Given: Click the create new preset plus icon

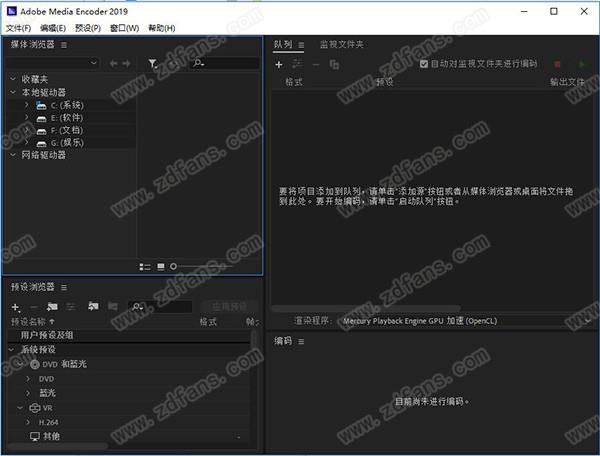Looking at the screenshot, I should pyautogui.click(x=15, y=307).
